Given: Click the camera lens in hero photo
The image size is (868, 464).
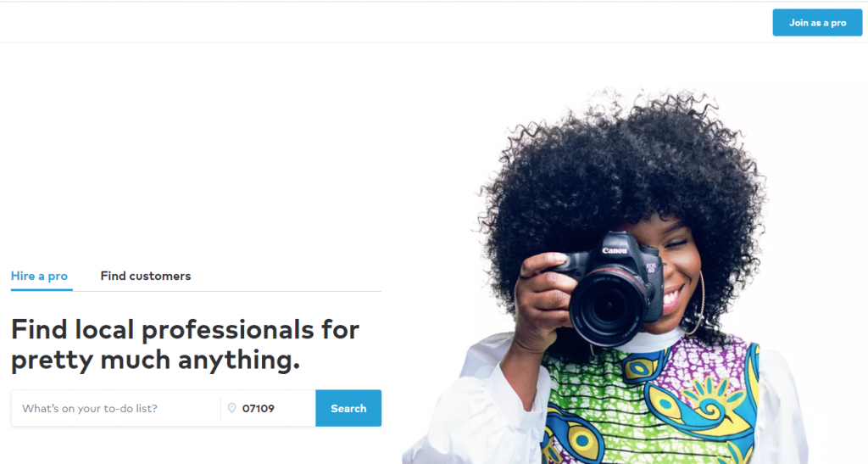Looking at the screenshot, I should click(x=607, y=309).
